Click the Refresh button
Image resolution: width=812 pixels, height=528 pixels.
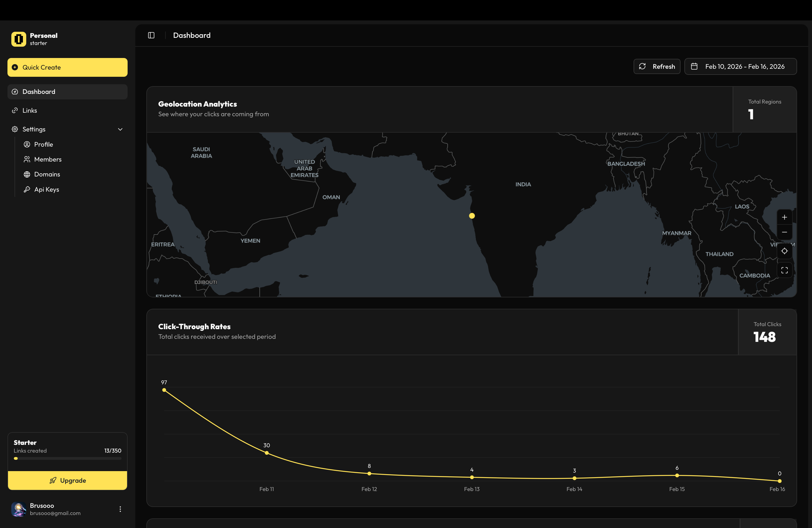[657, 67]
